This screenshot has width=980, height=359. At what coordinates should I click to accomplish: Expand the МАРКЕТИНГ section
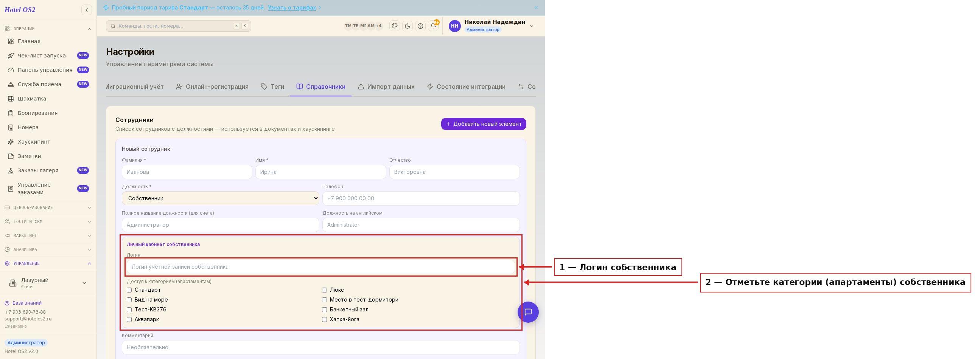click(48, 235)
